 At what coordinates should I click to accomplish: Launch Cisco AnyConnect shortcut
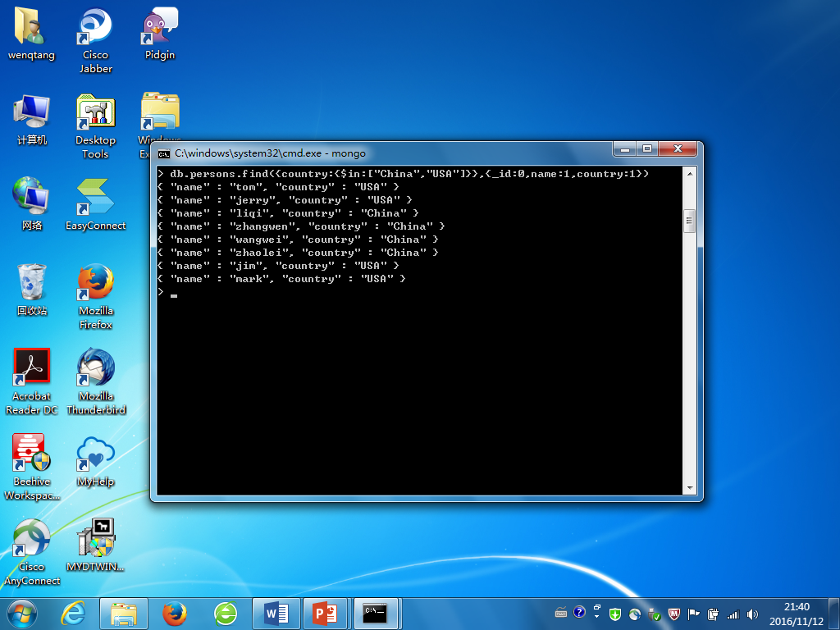pos(32,552)
